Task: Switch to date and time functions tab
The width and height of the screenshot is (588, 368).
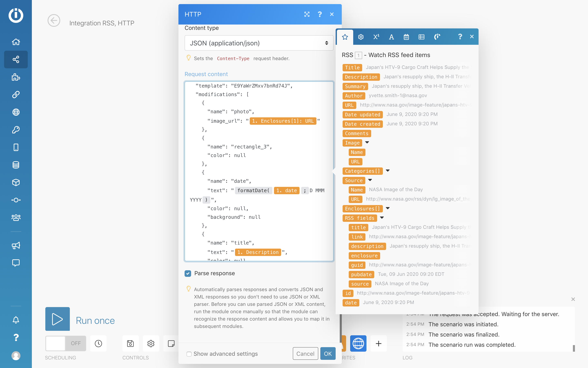Action: tap(406, 37)
